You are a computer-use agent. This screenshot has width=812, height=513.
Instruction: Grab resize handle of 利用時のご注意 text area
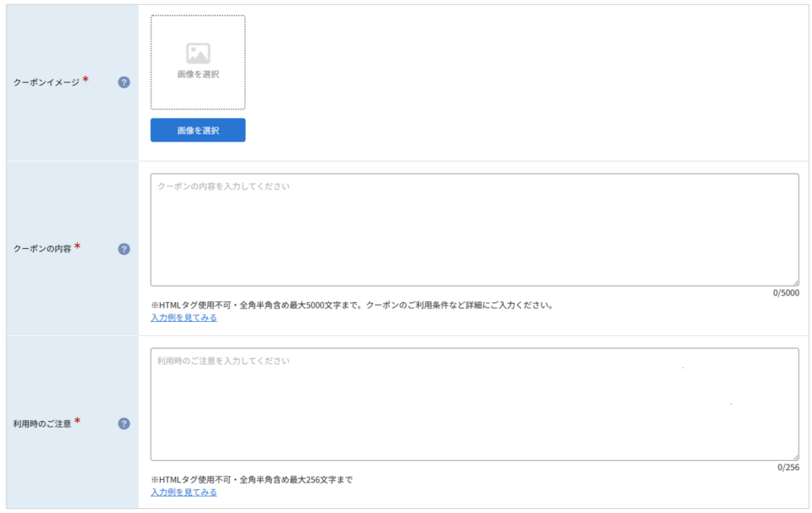(x=795, y=457)
